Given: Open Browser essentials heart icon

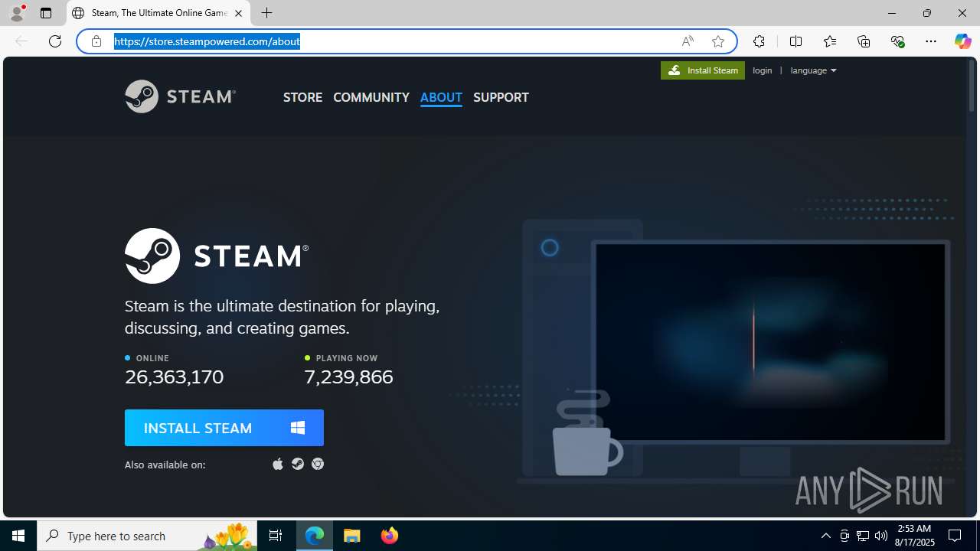Looking at the screenshot, I should [897, 41].
